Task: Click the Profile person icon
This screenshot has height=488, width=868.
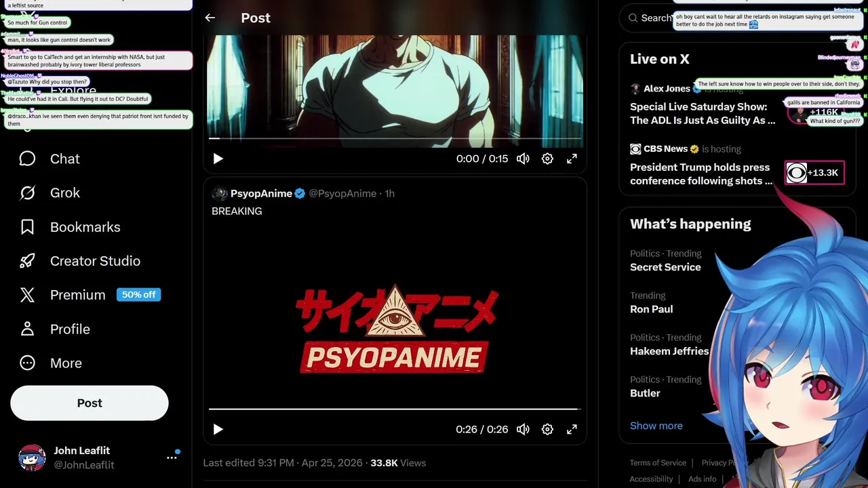Action: [27, 329]
